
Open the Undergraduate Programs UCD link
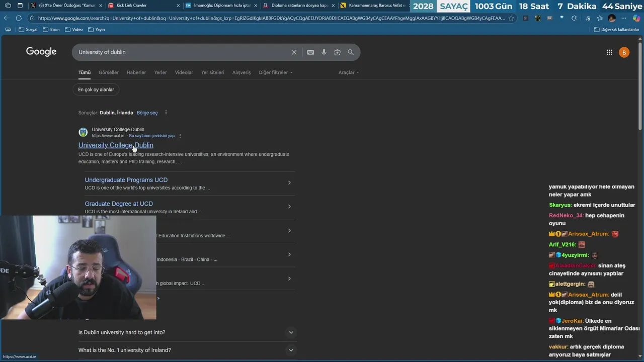point(126,180)
